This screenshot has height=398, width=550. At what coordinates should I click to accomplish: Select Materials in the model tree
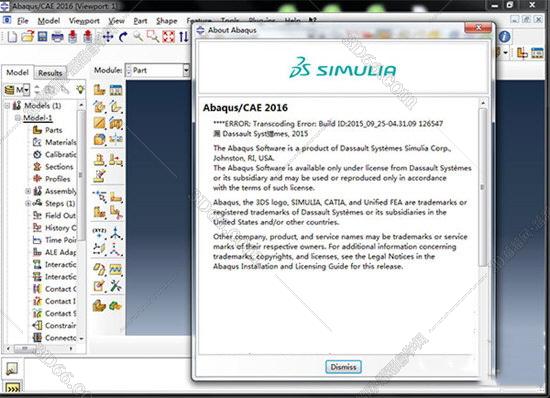[x=60, y=142]
